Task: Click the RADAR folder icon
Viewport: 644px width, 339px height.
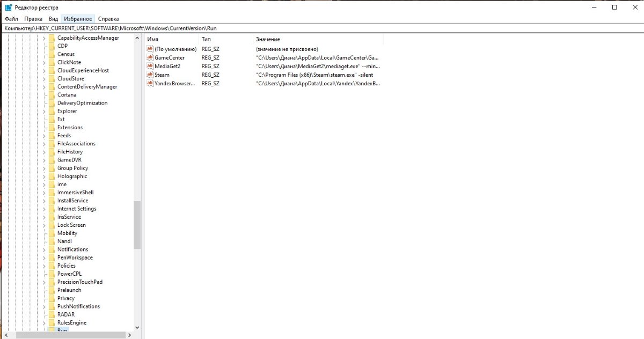Action: 52,314
